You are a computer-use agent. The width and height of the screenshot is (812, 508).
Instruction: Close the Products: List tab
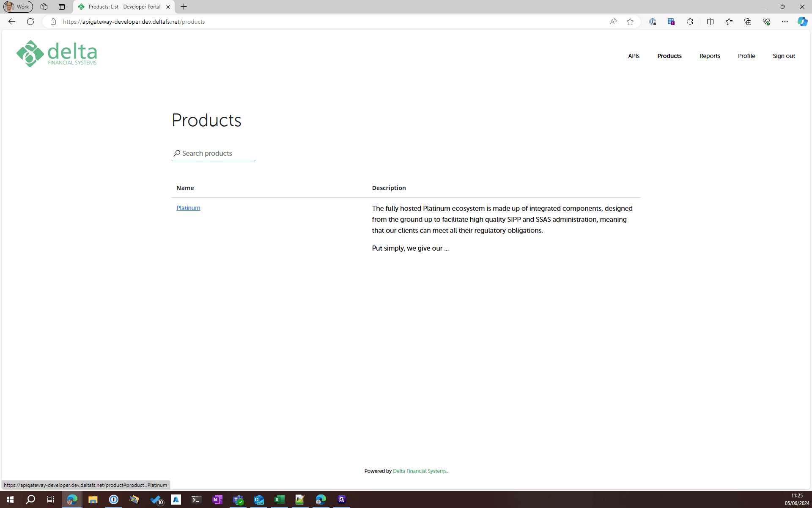168,7
